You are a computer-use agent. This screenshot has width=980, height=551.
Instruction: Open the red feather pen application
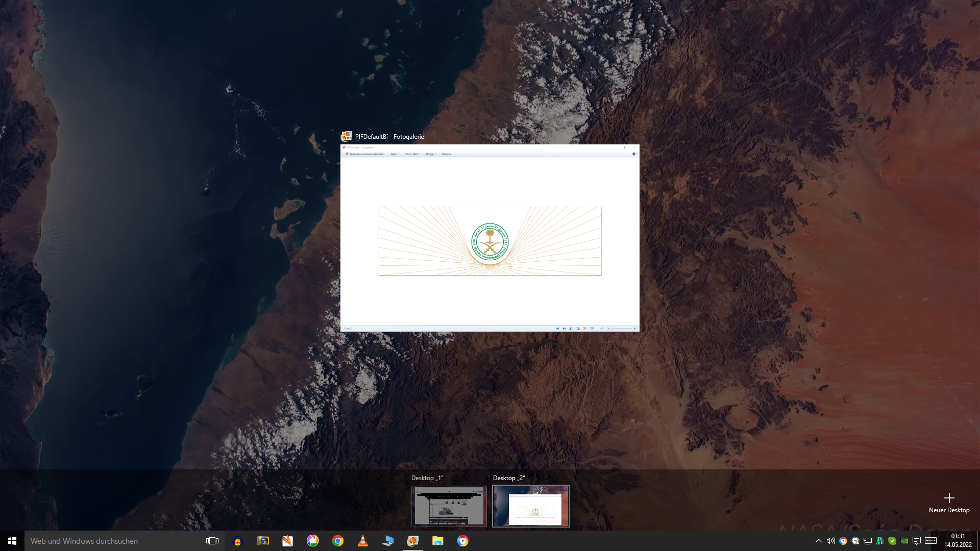pos(287,541)
